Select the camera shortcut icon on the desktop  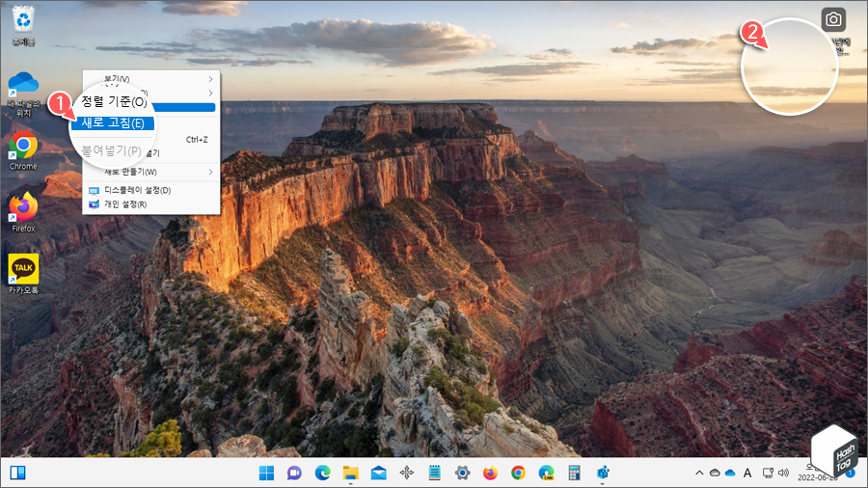click(833, 20)
